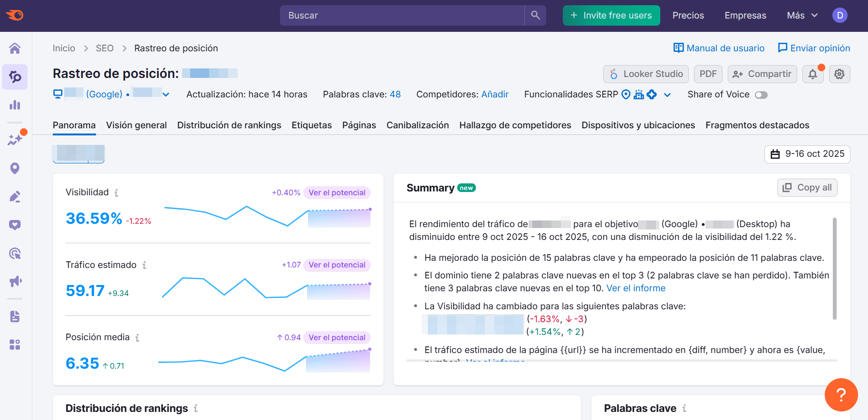Viewport: 868px width, 420px height.
Task: Open the help question mark bubble
Action: 841,394
